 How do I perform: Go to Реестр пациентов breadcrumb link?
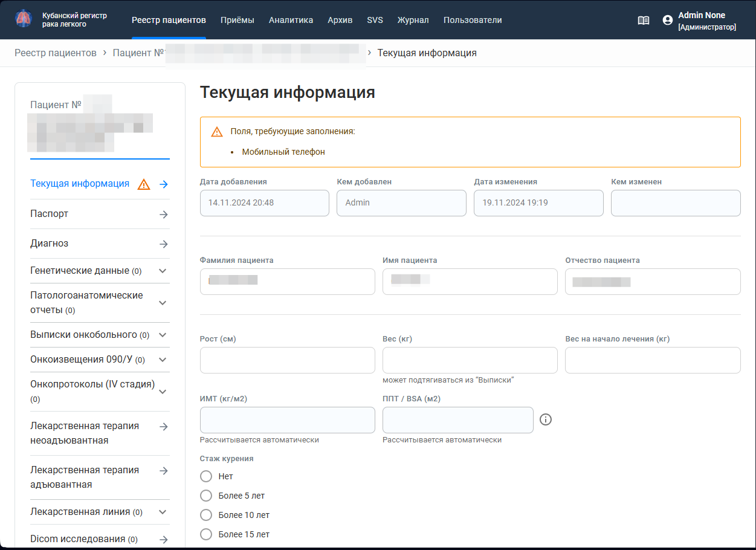point(56,53)
